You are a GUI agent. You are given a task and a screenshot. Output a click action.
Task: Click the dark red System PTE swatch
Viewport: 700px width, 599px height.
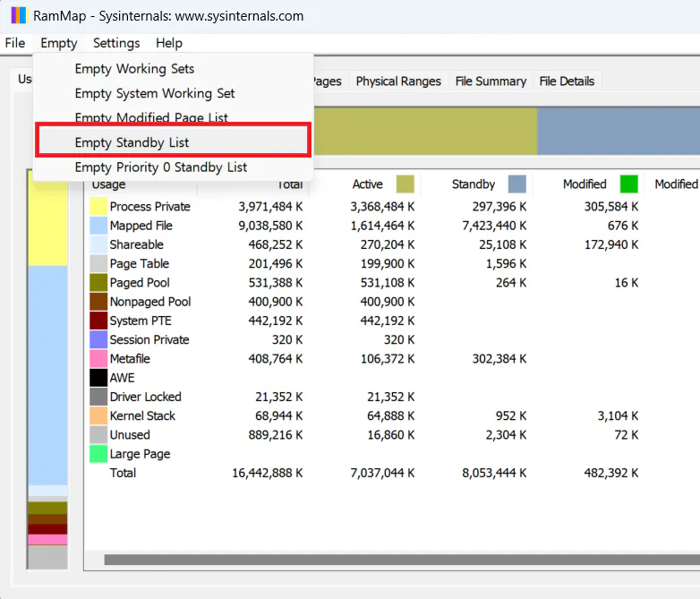point(98,321)
